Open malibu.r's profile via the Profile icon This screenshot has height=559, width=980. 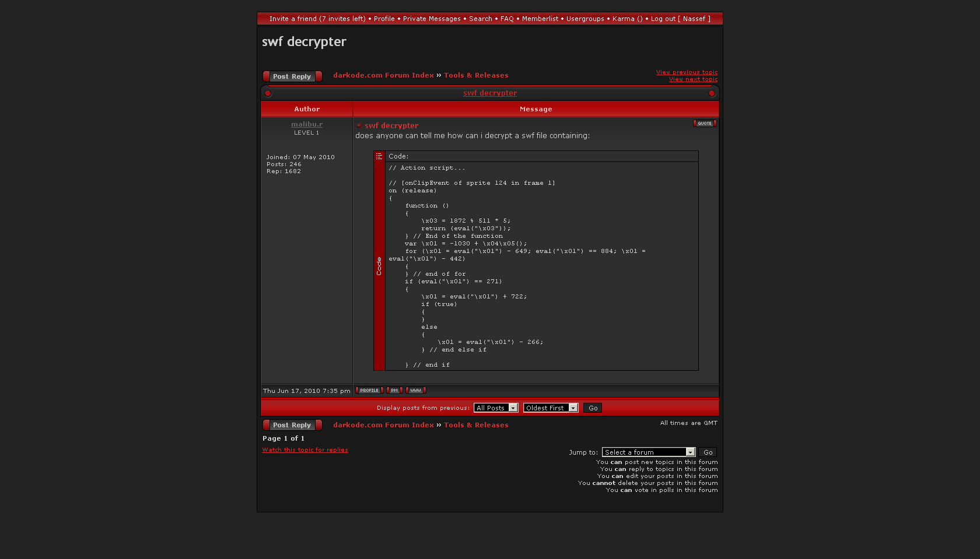click(369, 391)
